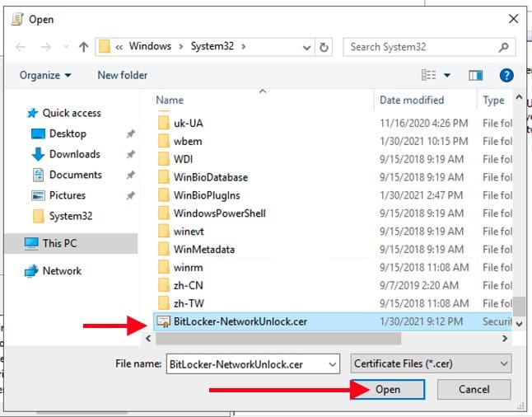Open the WindowsPowerShell folder icon
Screen dimensions: 532x417
pos(163,213)
